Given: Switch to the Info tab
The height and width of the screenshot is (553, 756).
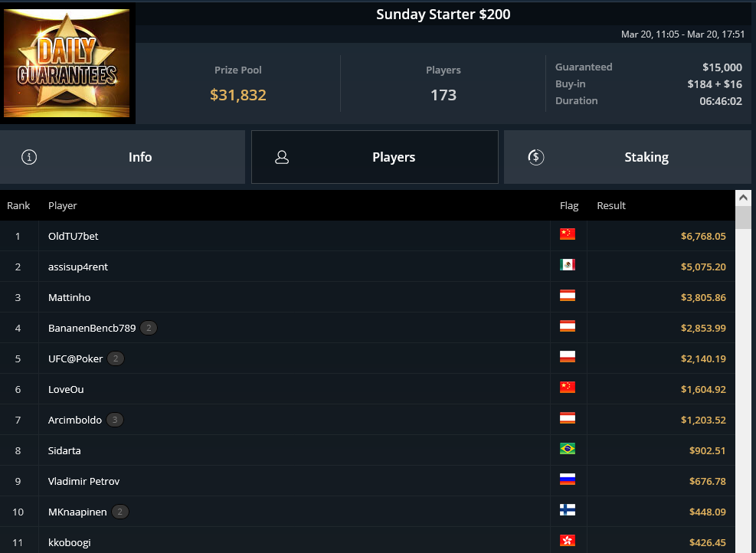Looking at the screenshot, I should 123,157.
